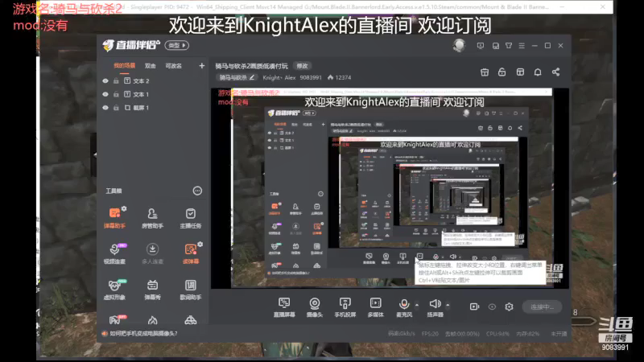Viewport: 644px width, 362px height.
Task: Open the skin shirt icon in title bar
Action: tap(509, 46)
